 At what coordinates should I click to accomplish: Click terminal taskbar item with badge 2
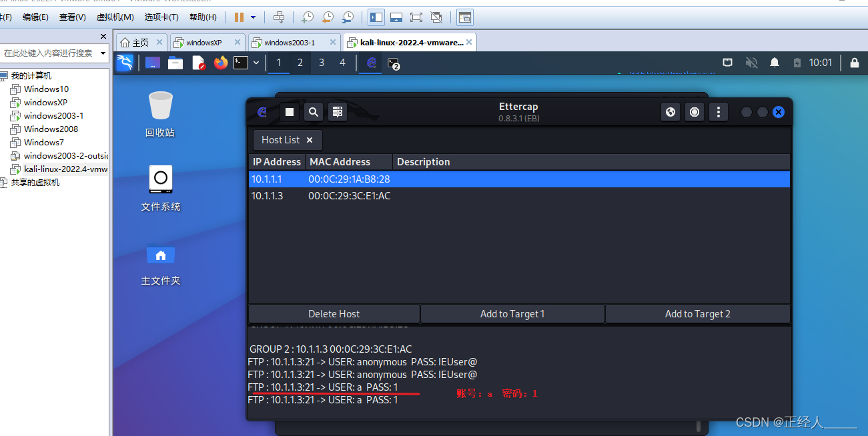[x=394, y=63]
